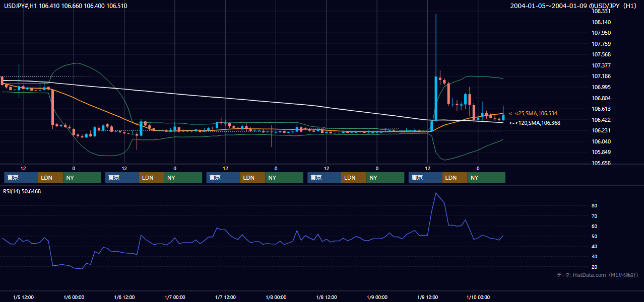Click the RSI scale value 20
Viewport: 644px width, 302px height.
pos(594,267)
